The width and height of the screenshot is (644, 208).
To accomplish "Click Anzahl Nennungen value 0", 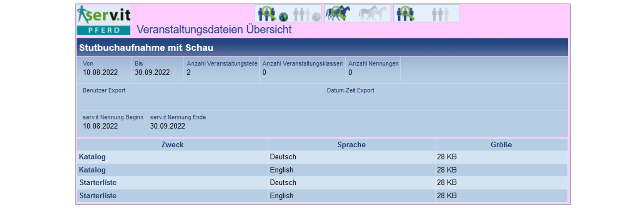I will (350, 72).
